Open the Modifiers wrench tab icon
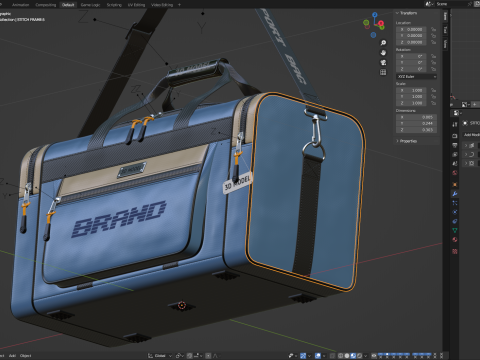The image size is (480, 360). (x=455, y=194)
